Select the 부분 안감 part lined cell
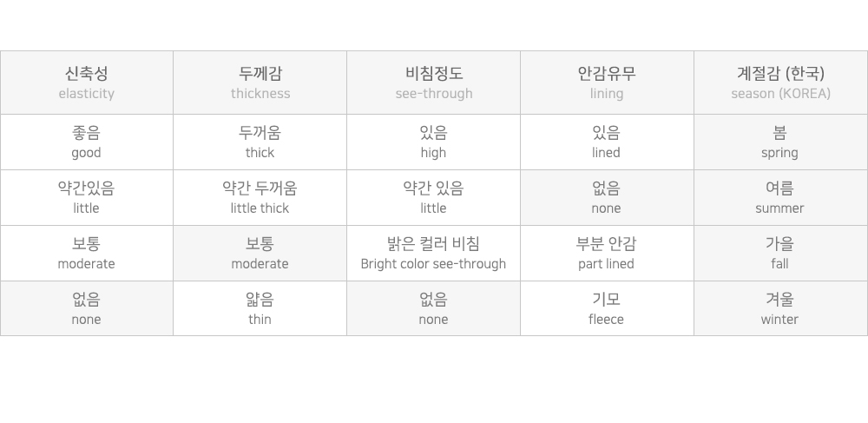Image resolution: width=868 pixels, height=423 pixels. click(607, 254)
